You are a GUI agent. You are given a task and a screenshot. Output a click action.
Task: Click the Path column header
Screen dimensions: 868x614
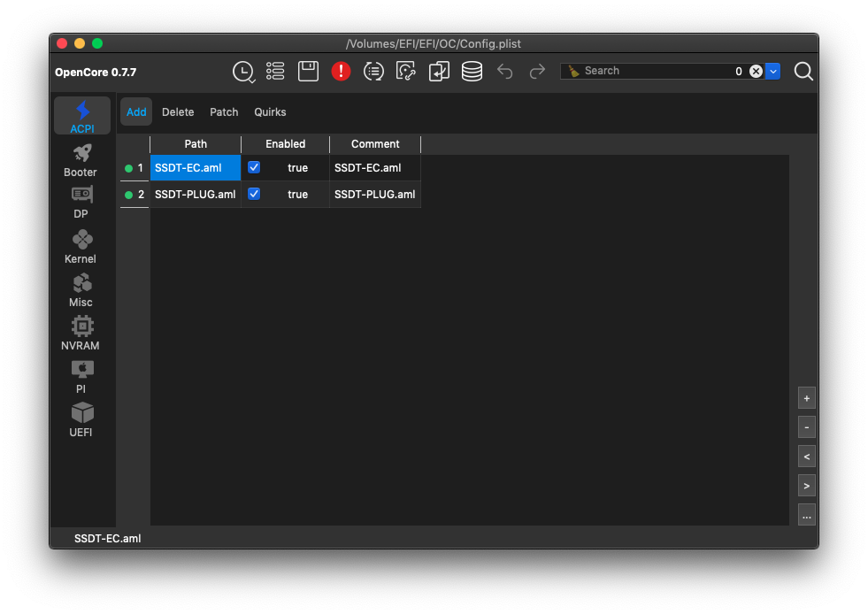(x=196, y=144)
